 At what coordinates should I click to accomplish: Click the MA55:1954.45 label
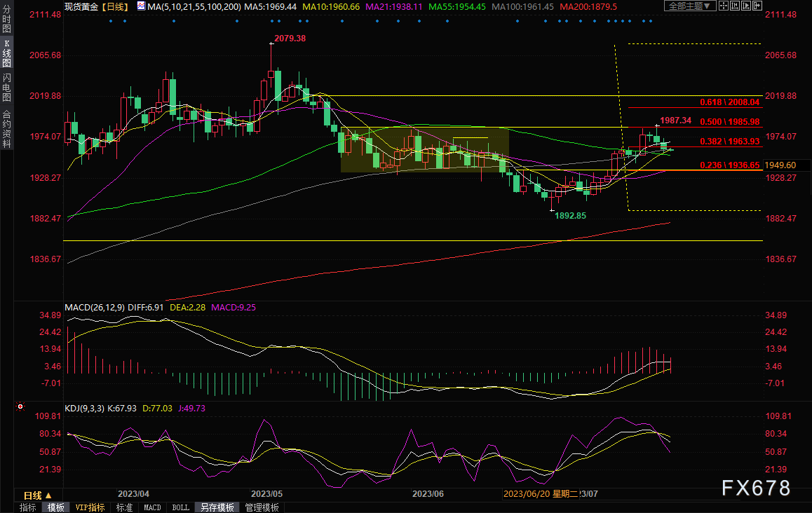point(457,7)
